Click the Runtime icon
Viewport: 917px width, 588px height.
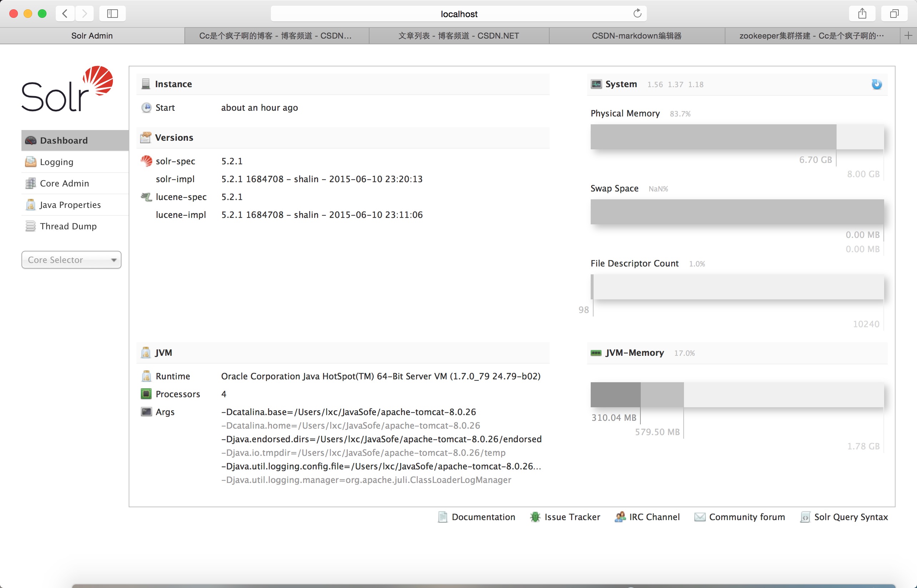[146, 376]
